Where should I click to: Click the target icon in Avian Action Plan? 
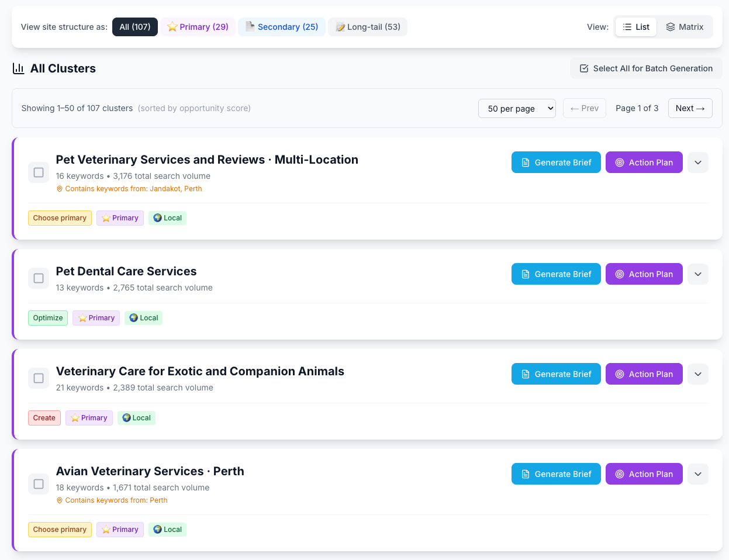coord(620,474)
